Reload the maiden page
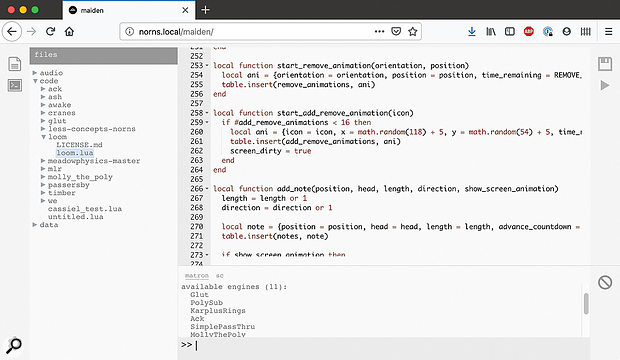 point(50,31)
